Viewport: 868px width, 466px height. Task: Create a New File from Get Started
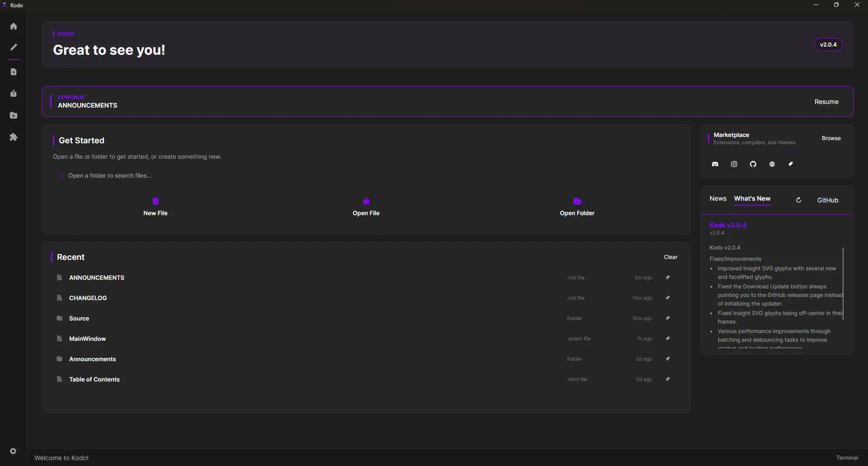(x=155, y=207)
